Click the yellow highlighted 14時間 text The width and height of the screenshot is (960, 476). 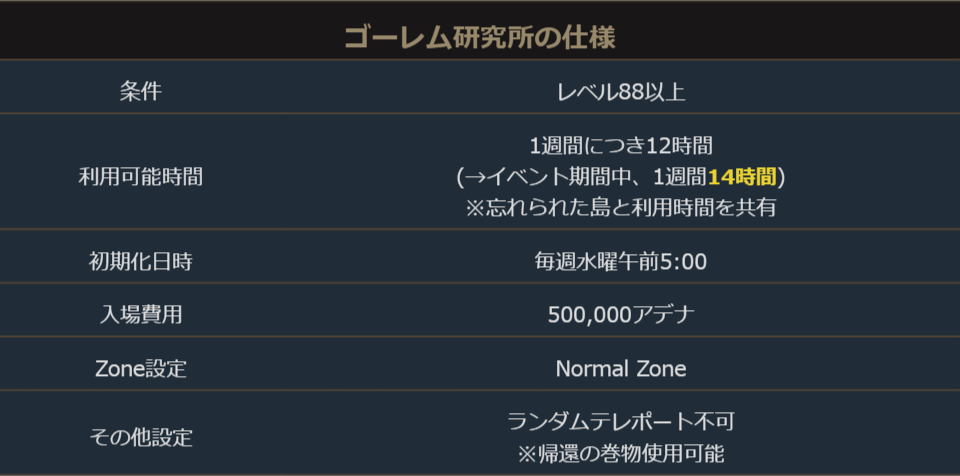pos(742,177)
